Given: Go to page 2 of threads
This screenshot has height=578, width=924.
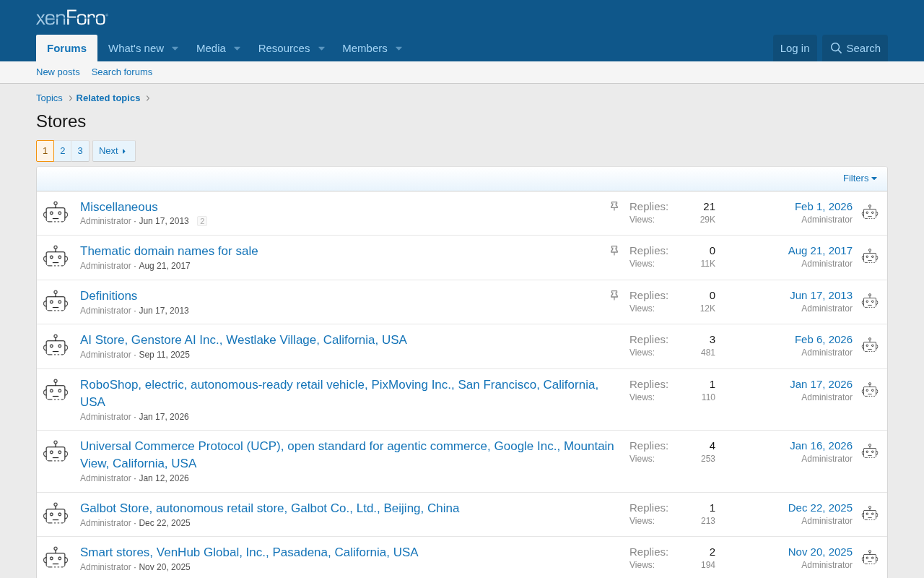Looking at the screenshot, I should (x=63, y=151).
